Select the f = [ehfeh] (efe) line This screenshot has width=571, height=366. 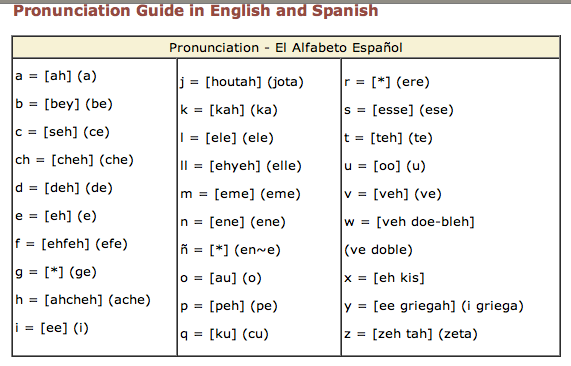[x=71, y=244]
